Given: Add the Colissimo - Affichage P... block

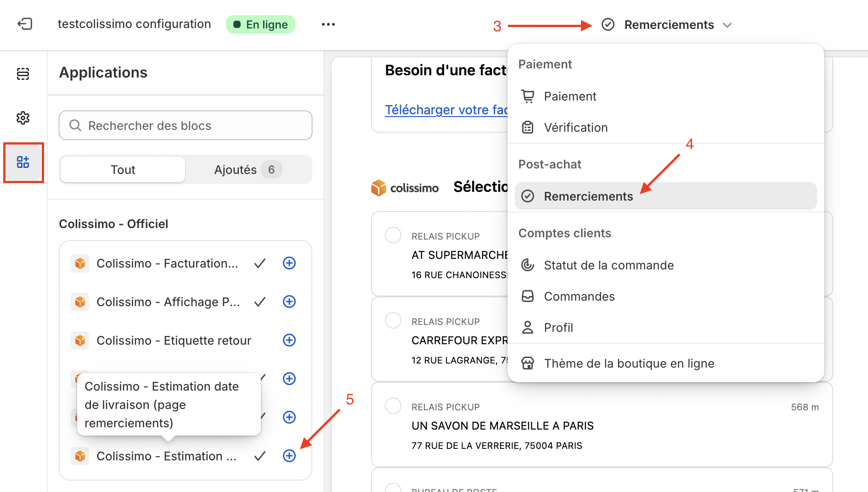Looking at the screenshot, I should click(x=289, y=302).
